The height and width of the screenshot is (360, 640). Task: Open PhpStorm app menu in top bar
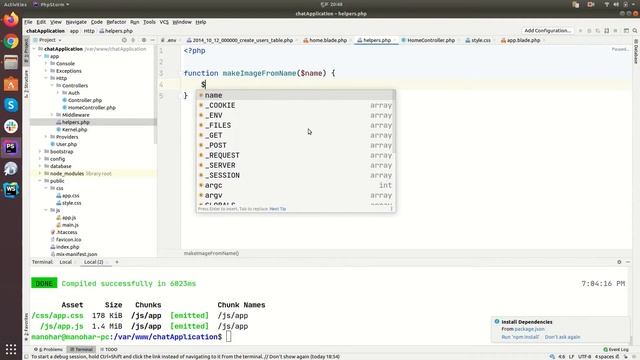pos(52,4)
